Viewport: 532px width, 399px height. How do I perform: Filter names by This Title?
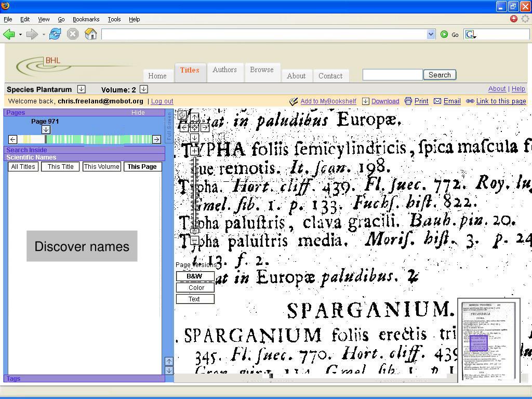point(60,167)
